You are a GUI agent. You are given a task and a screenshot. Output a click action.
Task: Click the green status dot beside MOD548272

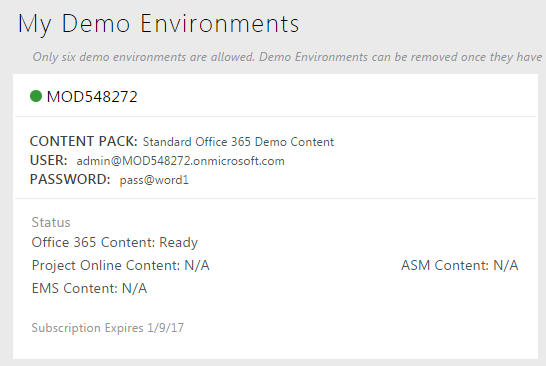[x=36, y=96]
